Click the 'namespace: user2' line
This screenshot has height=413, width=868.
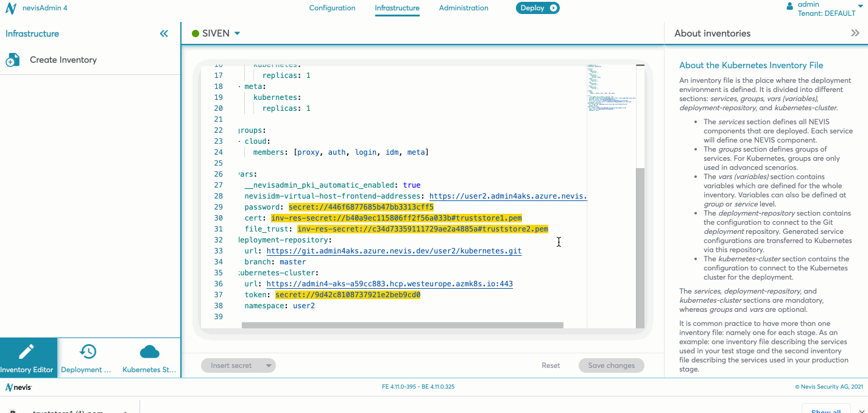(x=280, y=306)
